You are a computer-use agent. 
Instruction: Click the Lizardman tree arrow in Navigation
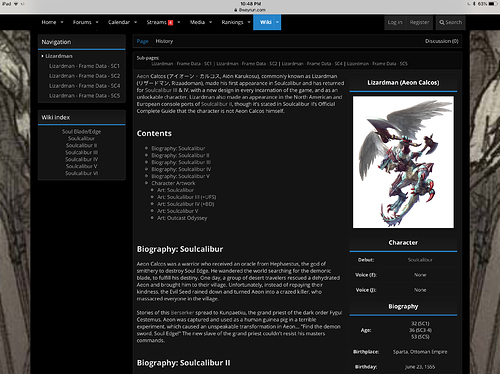(42, 56)
